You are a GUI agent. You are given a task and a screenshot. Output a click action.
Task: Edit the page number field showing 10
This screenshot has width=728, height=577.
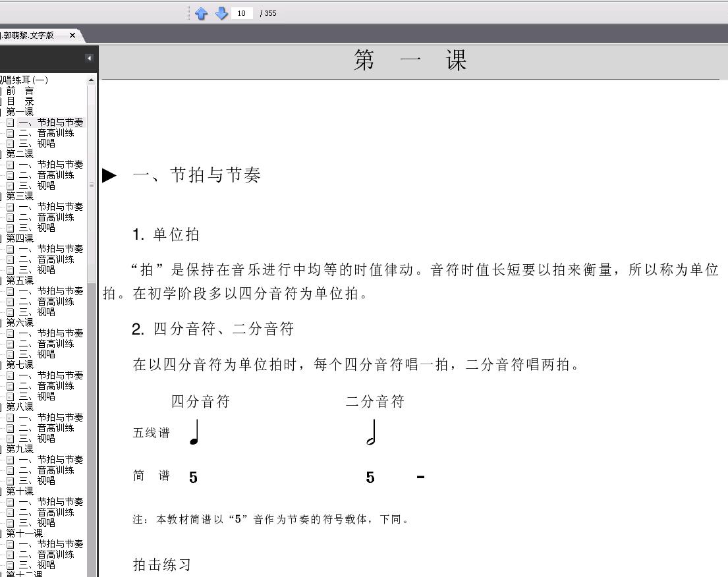(x=242, y=13)
